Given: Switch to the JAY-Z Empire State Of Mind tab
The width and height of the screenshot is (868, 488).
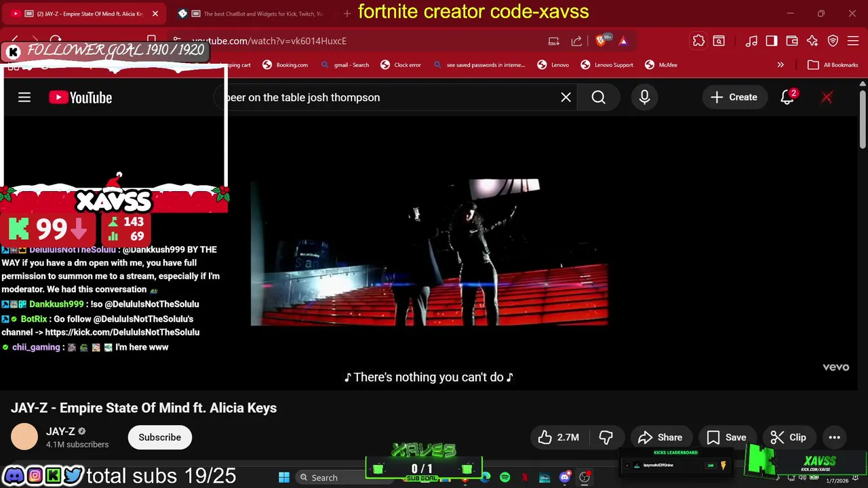Looking at the screenshot, I should click(85, 14).
